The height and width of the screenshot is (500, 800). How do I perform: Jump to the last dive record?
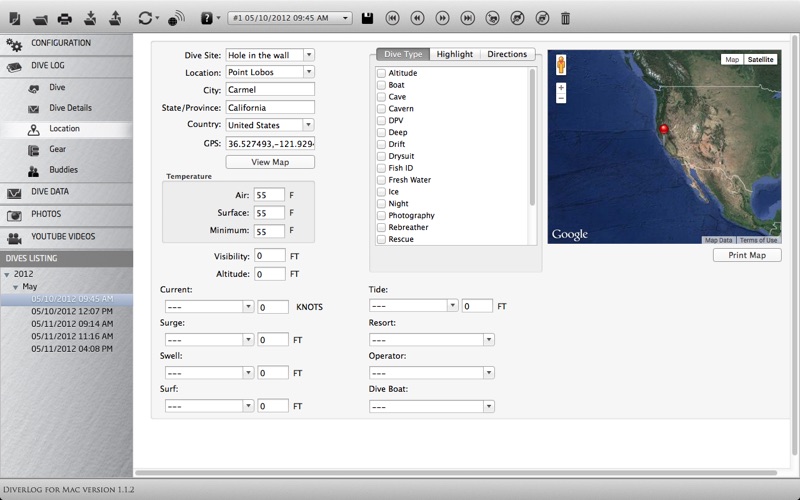[467, 18]
